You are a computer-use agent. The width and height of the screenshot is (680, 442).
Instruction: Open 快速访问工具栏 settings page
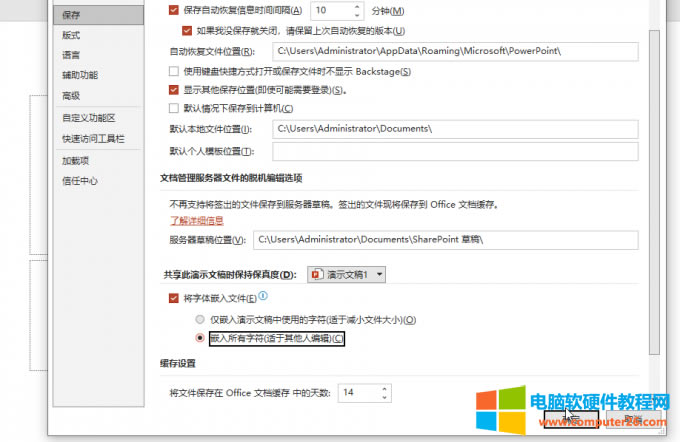tap(93, 139)
